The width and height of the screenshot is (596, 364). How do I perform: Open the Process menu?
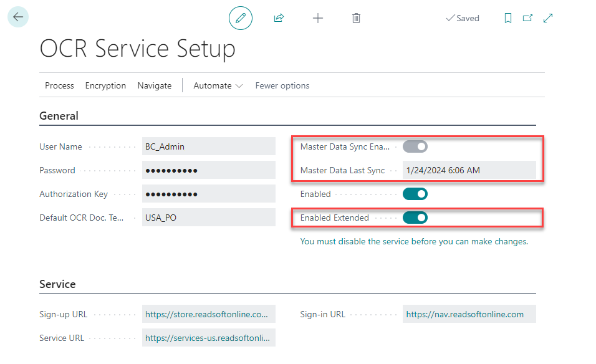[x=59, y=85]
